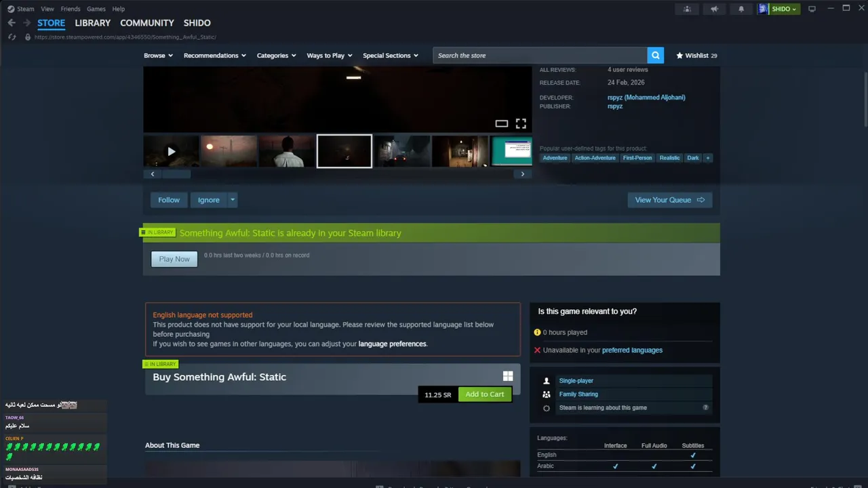Image resolution: width=868 pixels, height=488 pixels.
Task: Click the Windows platform icon
Action: 508,376
